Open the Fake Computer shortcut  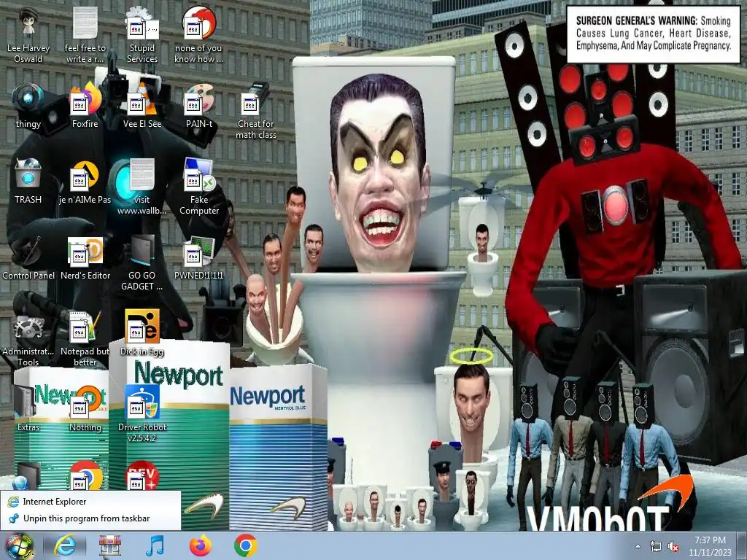(198, 187)
